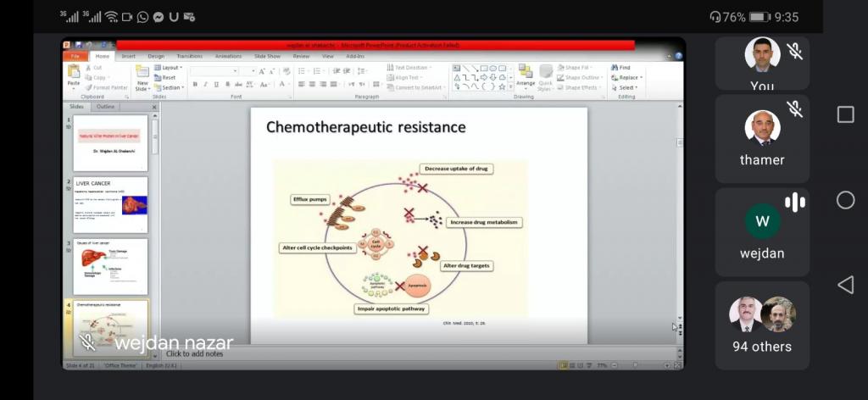
Task: Tap the Android back triangle button
Action: pos(845,285)
